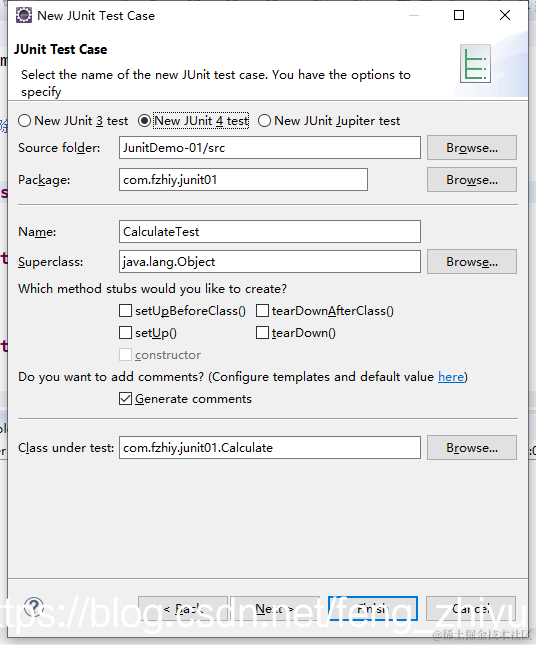Screen dimensions: 536x645
Task: Open the 'here' templates configuration link
Action: point(451,377)
